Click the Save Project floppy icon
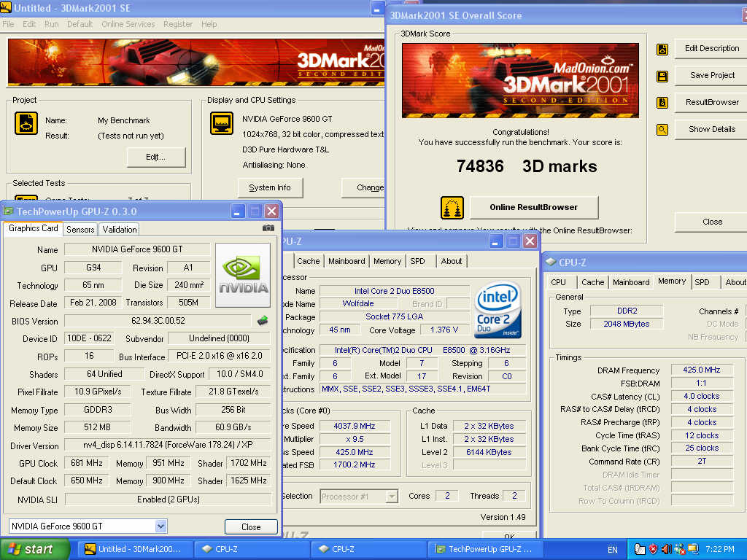 [662, 76]
